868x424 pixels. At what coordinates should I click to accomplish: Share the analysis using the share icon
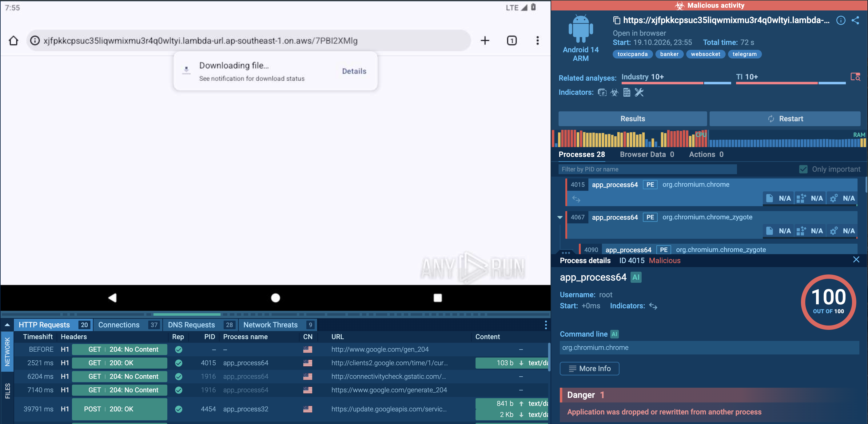click(x=855, y=21)
